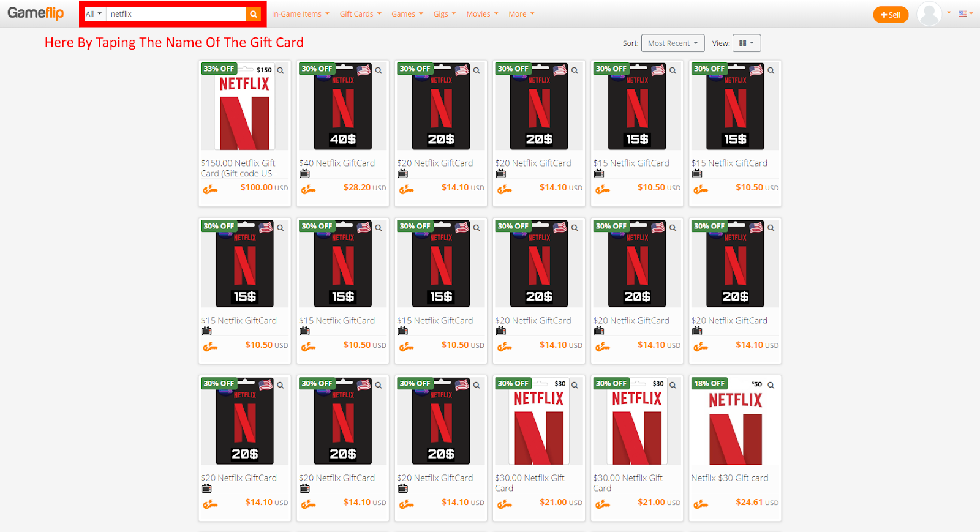Click orange delivery icon beside $100.00 price
This screenshot has height=532, width=980.
(210, 189)
